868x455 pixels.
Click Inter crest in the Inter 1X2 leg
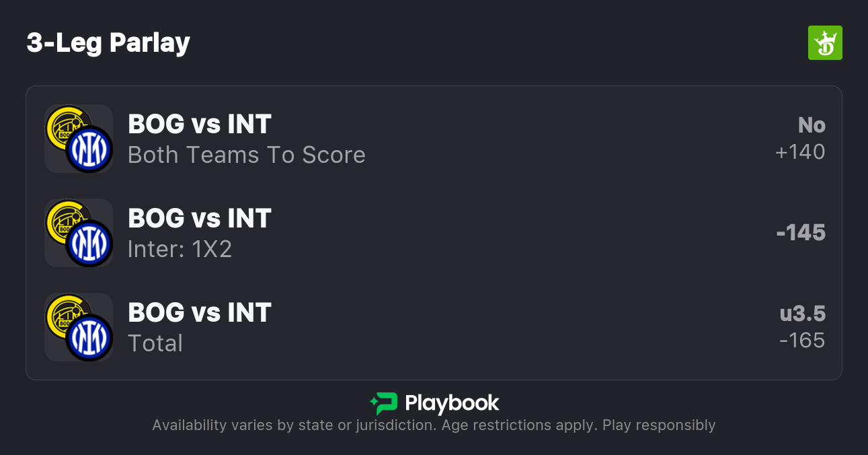click(89, 244)
